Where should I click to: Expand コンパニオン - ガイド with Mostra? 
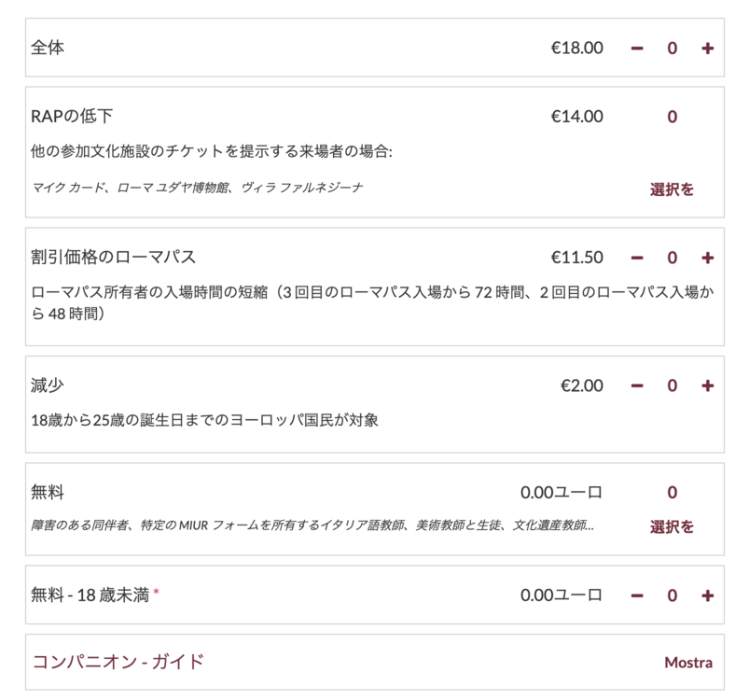point(688,663)
